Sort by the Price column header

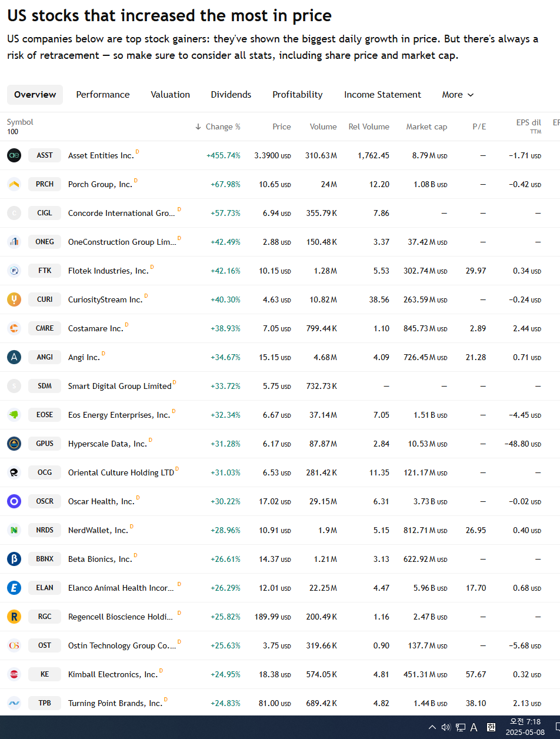pos(282,127)
